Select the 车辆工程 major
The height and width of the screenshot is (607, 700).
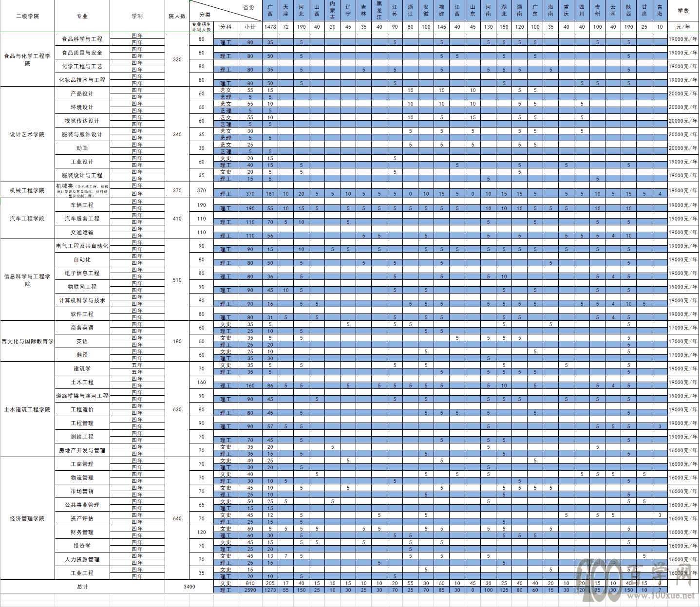pyautogui.click(x=82, y=205)
